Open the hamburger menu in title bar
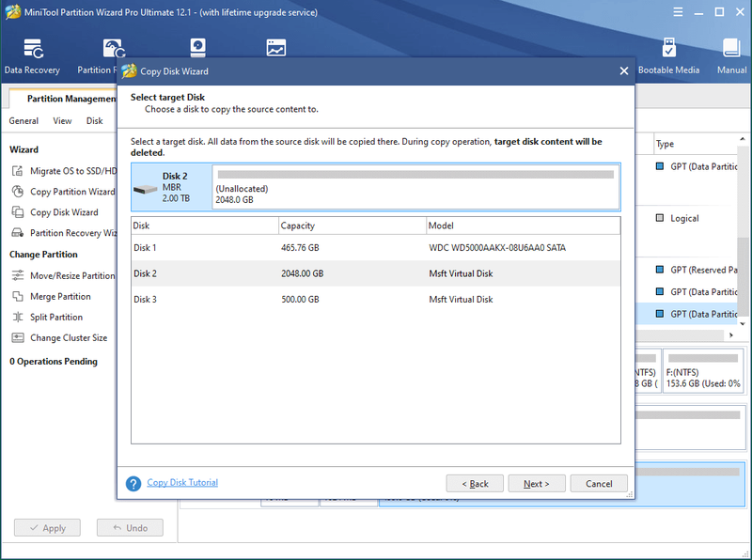 (x=678, y=12)
